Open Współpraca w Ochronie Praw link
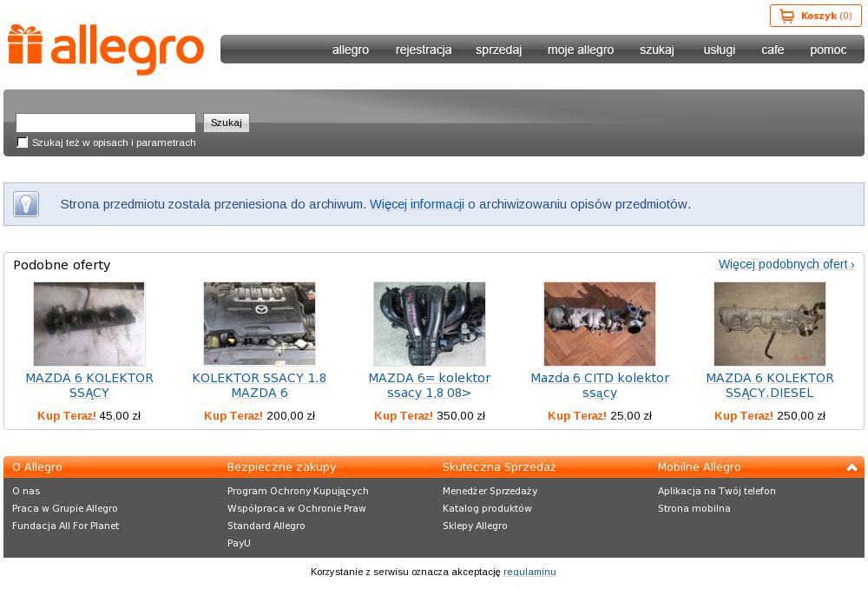Screen dimensions: 868x589 click(297, 508)
